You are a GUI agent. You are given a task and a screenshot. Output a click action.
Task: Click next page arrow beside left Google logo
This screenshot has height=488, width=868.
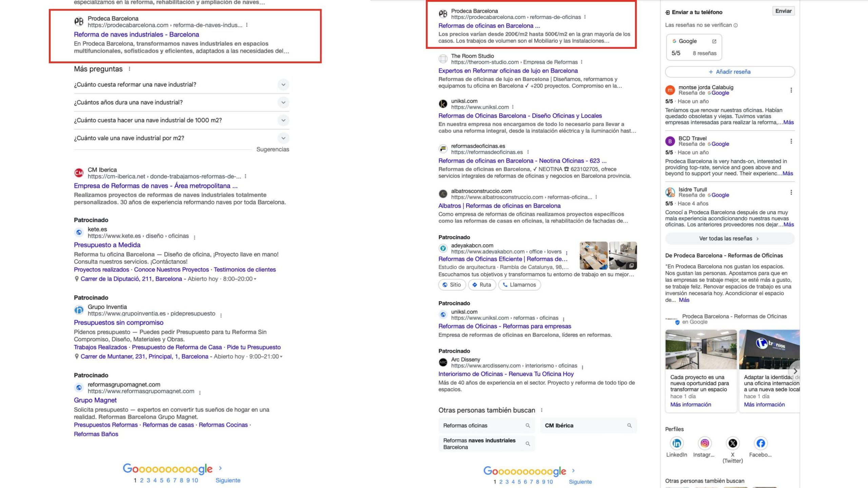click(220, 468)
